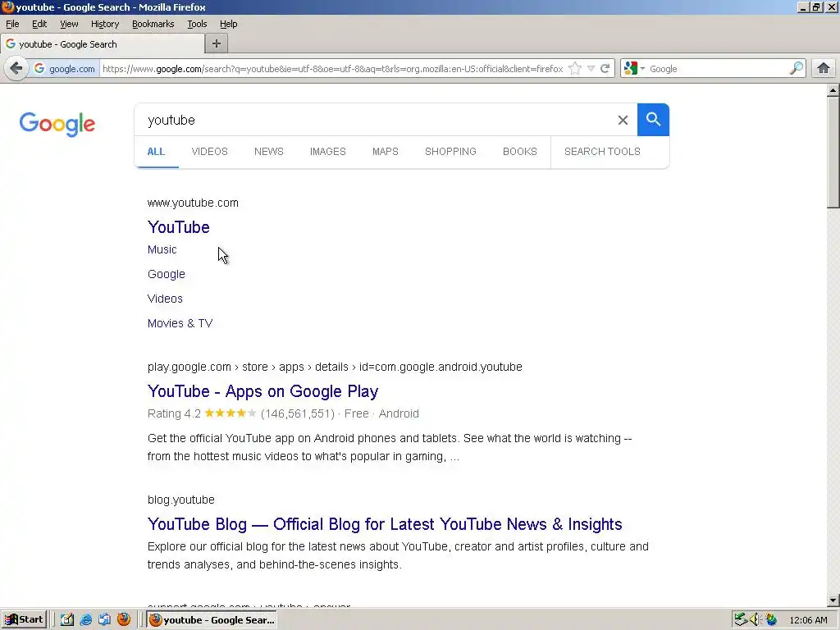This screenshot has height=630, width=840.
Task: Click the Firefox taskbar window button
Action: pos(212,620)
